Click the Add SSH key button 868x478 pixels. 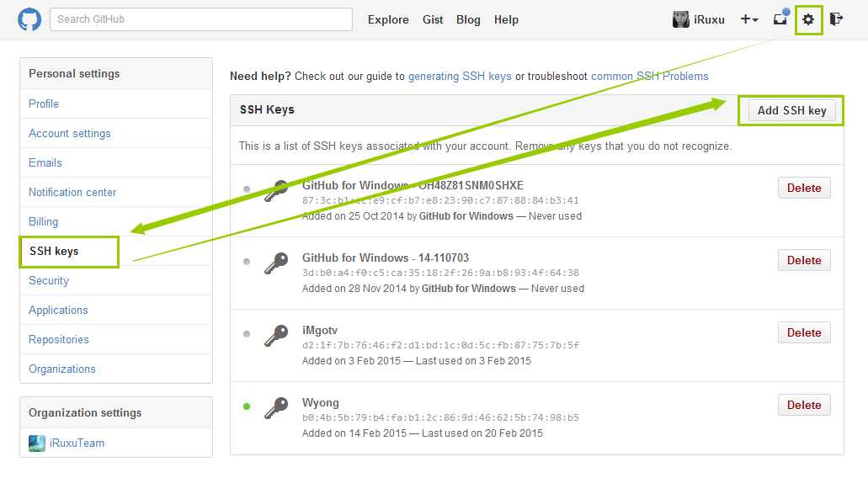(791, 110)
